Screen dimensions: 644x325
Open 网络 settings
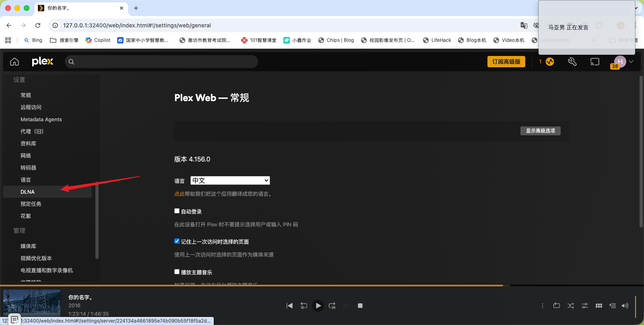[26, 155]
